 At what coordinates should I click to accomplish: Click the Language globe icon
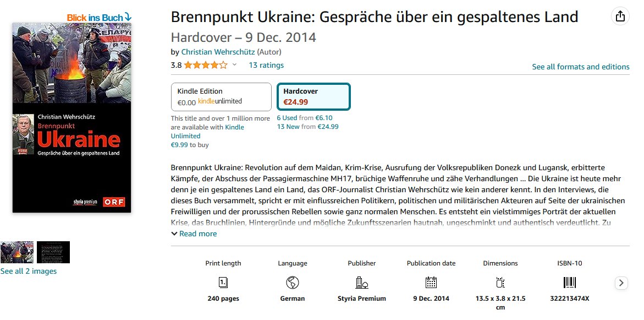(293, 282)
